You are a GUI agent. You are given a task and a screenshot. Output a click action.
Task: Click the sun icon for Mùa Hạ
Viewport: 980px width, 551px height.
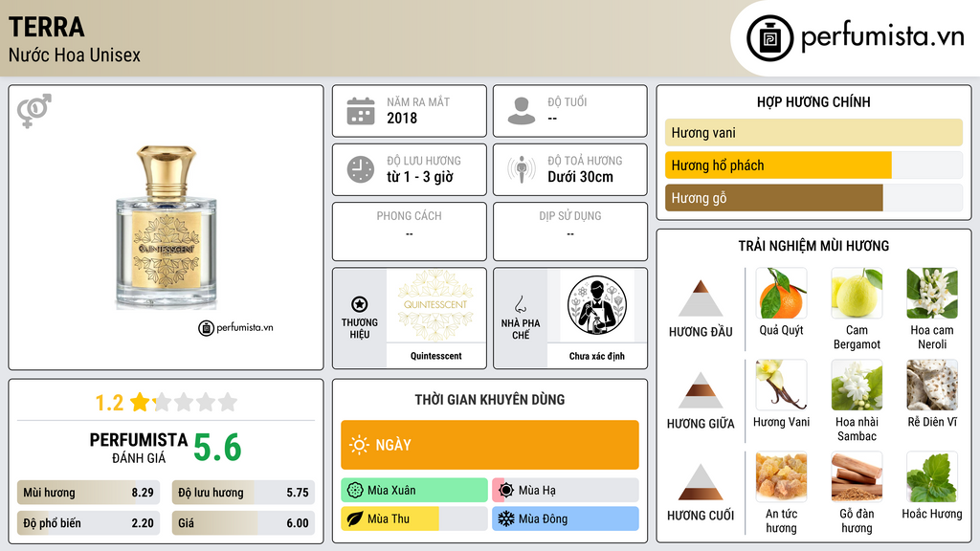506,490
